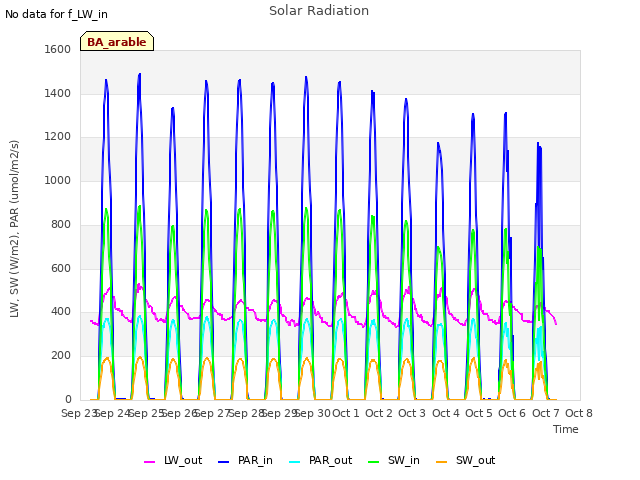Image resolution: width=640 pixels, height=480 pixels.
Task: Click the PAR_out cyan legend swatch
Action: click(x=295, y=462)
